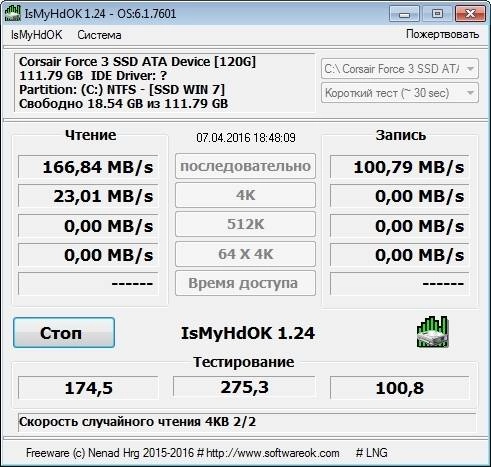This screenshot has height=467, width=491.
Task: Click the Чтение column heading
Action: 90,135
